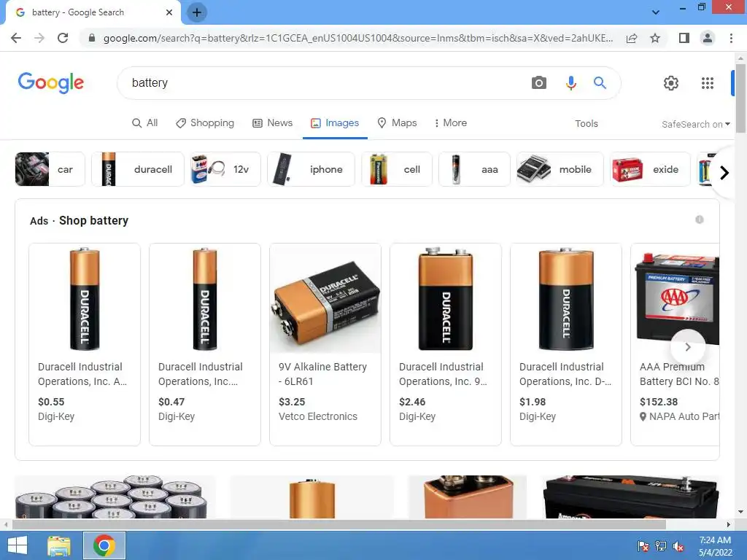The width and height of the screenshot is (747, 560).
Task: Open the black car battery image result
Action: point(631,497)
